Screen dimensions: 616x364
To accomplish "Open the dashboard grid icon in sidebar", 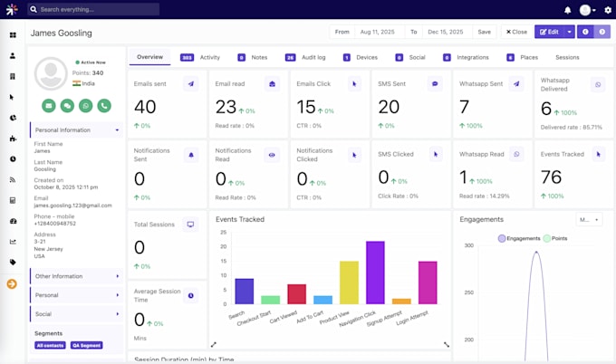I will 13,35.
